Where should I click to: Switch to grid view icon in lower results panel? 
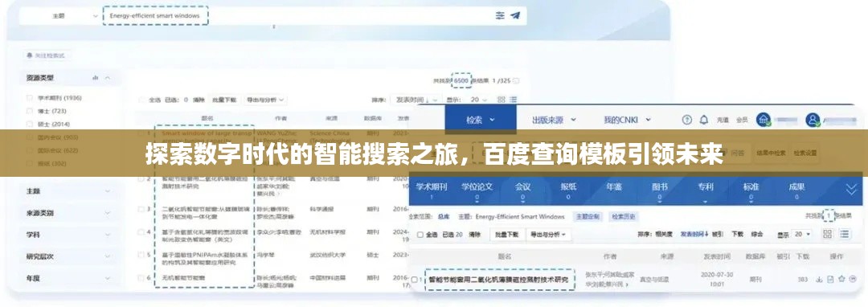[828, 234]
